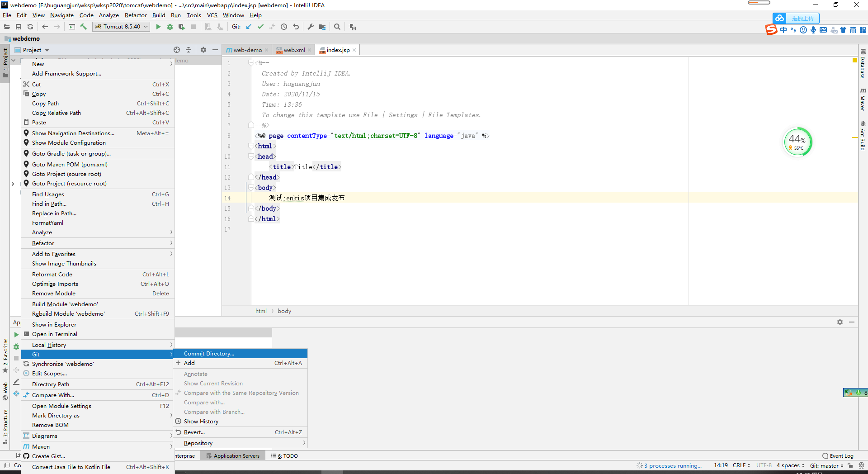Open the Application Servers tool window tab

[233, 456]
